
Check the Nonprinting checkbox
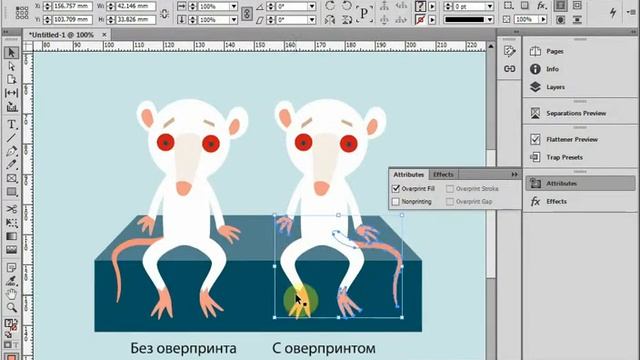396,202
